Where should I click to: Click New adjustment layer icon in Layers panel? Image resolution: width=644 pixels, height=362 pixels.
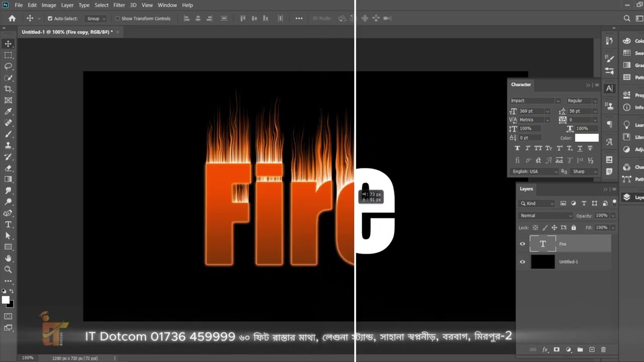click(569, 349)
